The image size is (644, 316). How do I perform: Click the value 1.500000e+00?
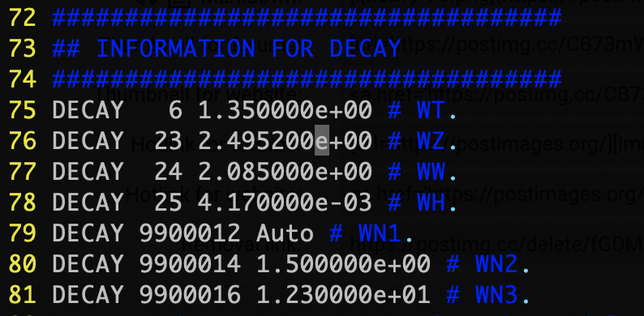[343, 263]
